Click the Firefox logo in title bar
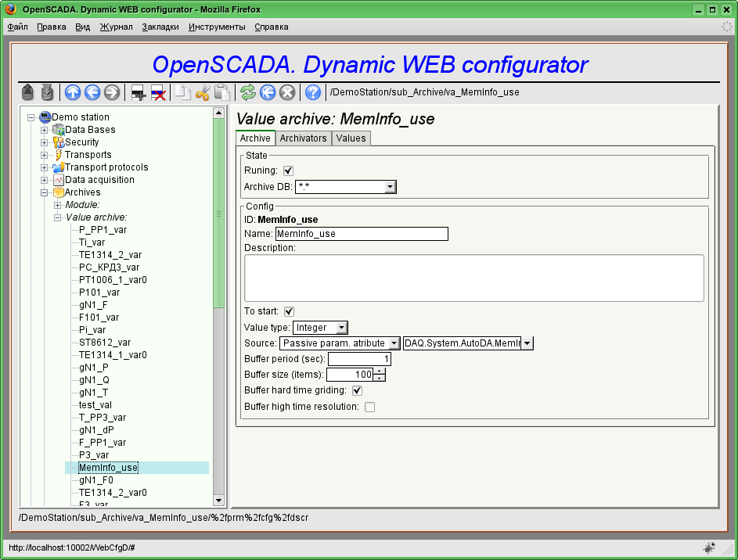Image resolution: width=738 pixels, height=560 pixels. [11, 9]
